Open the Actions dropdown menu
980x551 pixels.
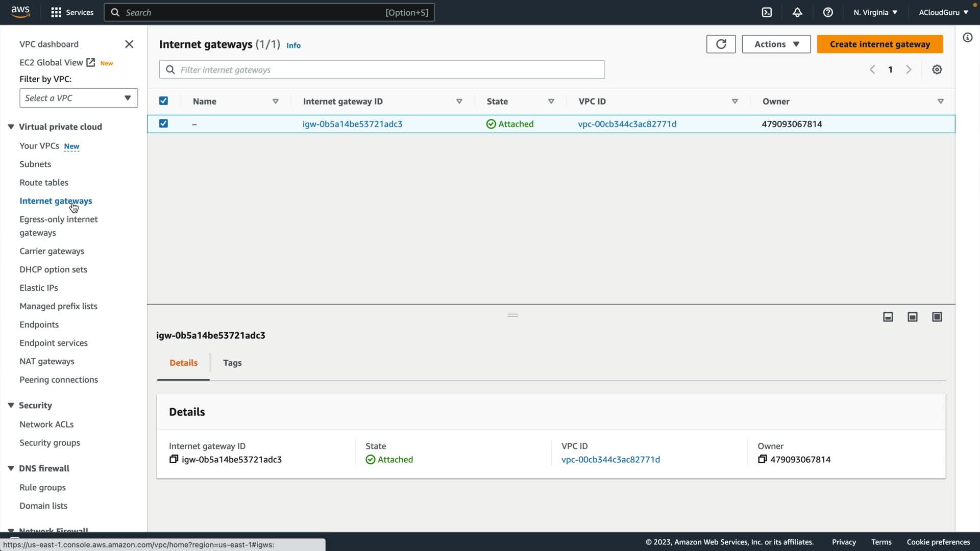point(776,44)
